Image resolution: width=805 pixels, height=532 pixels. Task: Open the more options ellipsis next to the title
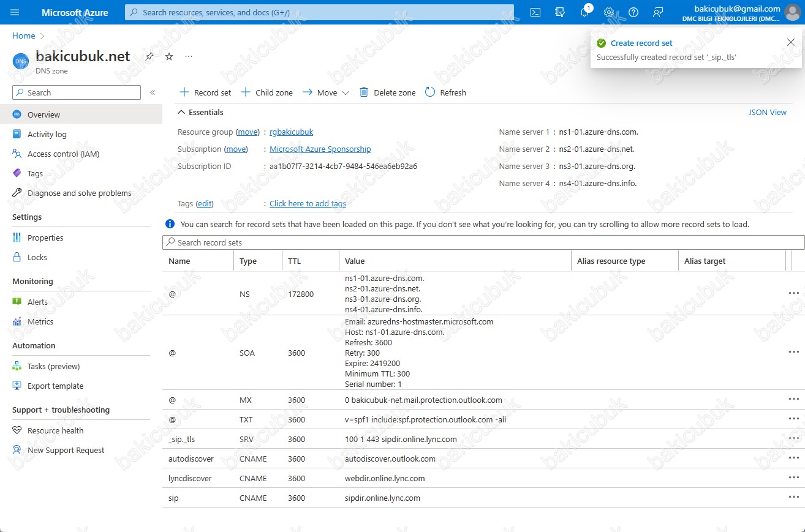pyautogui.click(x=189, y=56)
